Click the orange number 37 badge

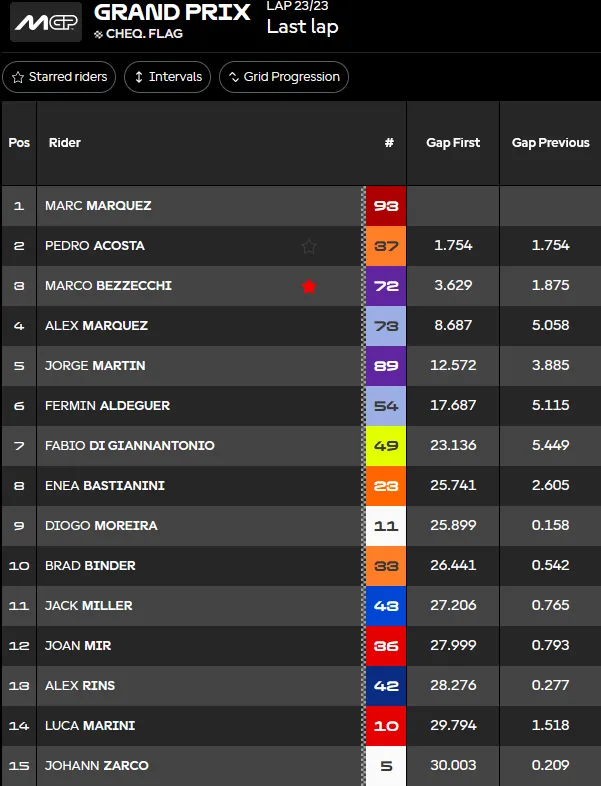point(386,246)
